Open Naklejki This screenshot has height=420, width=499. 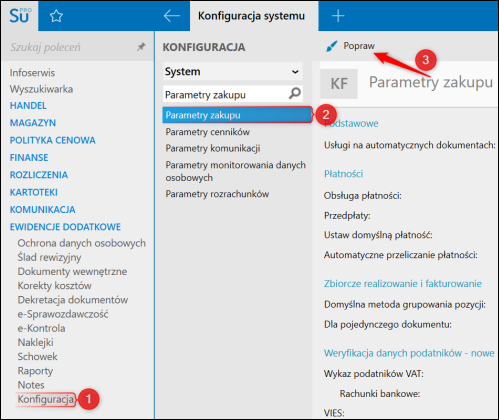pyautogui.click(x=35, y=342)
